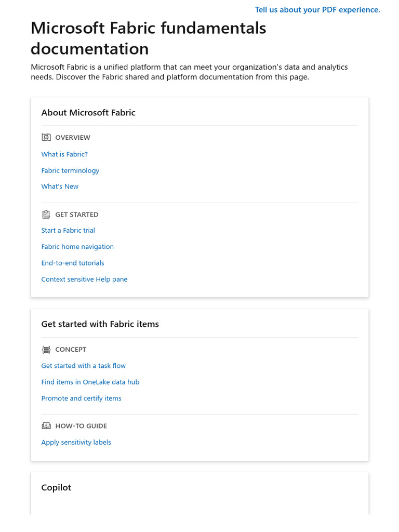Screen dimensions: 399x532
Task: Open Apply sensitivity labels link
Action: point(76,443)
